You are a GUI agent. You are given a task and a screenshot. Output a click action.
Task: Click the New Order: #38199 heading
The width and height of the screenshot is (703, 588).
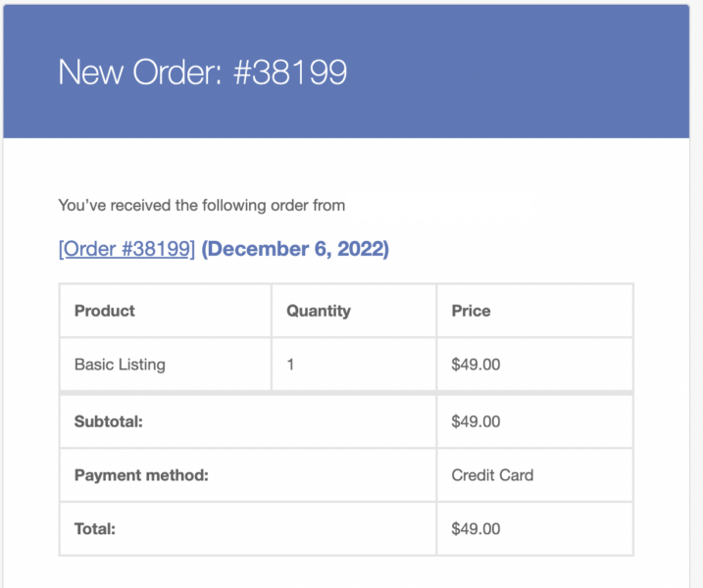click(x=202, y=72)
